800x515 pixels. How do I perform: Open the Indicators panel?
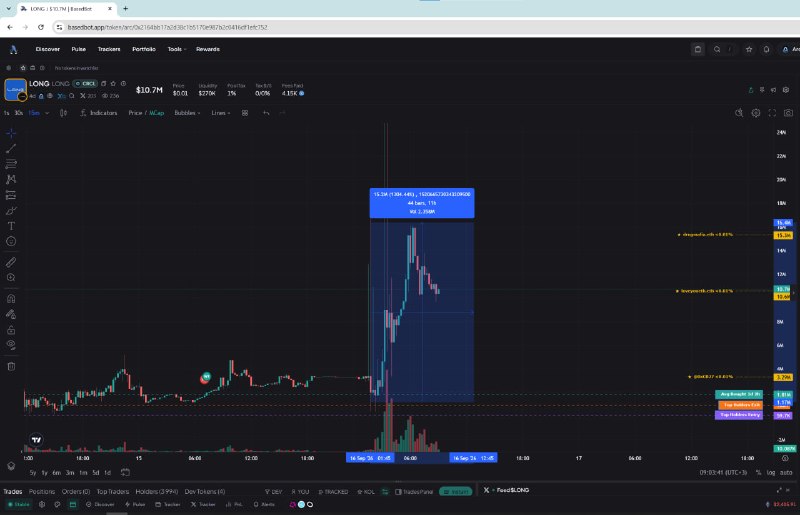[98, 113]
